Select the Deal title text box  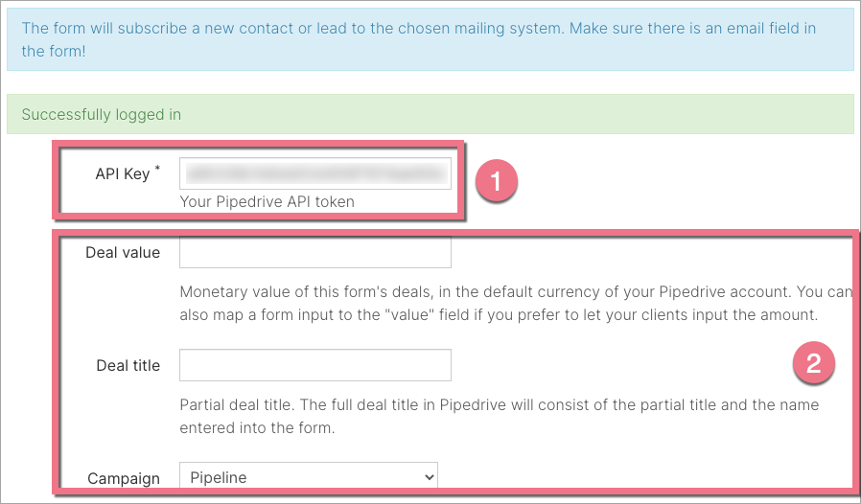tap(315, 365)
